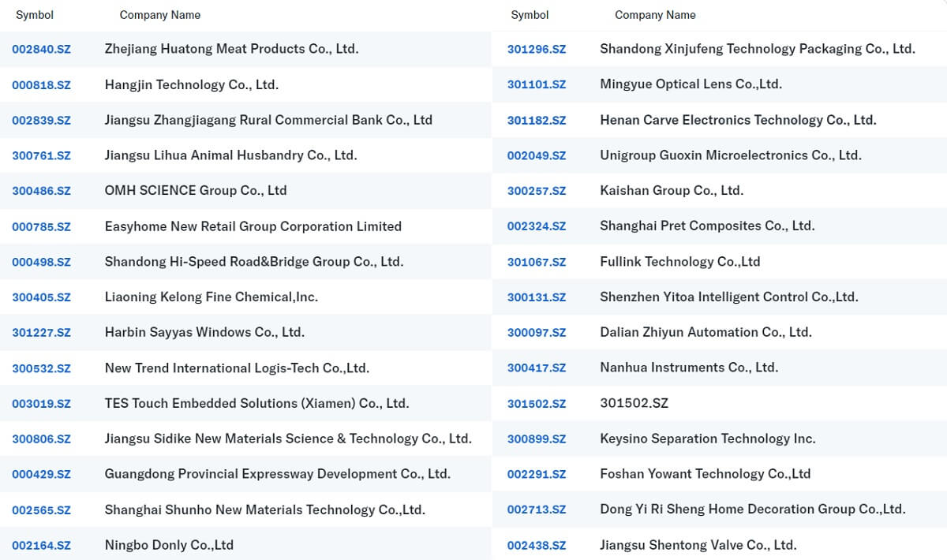This screenshot has height=560, width=947.
Task: Open the 000429.SZ symbol link
Action: pyautogui.click(x=41, y=474)
